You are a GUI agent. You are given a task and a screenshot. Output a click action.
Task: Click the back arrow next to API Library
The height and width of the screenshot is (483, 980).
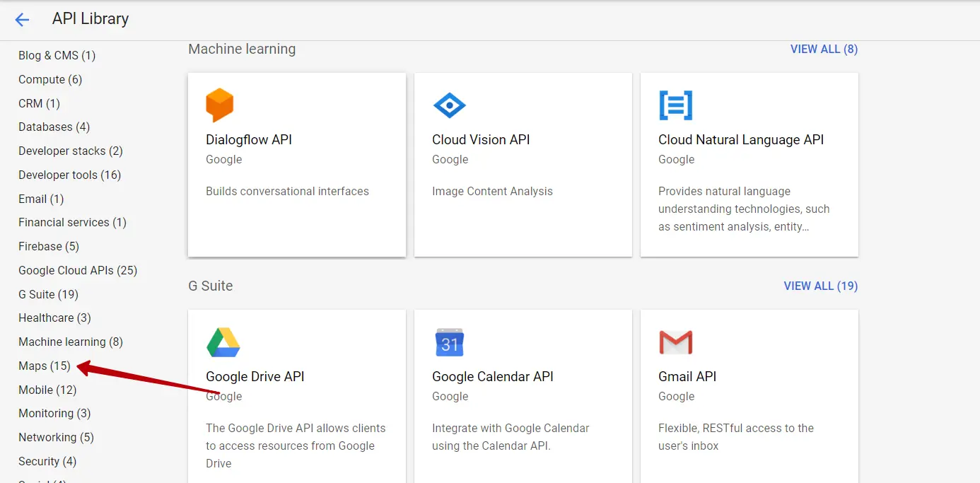pos(22,19)
